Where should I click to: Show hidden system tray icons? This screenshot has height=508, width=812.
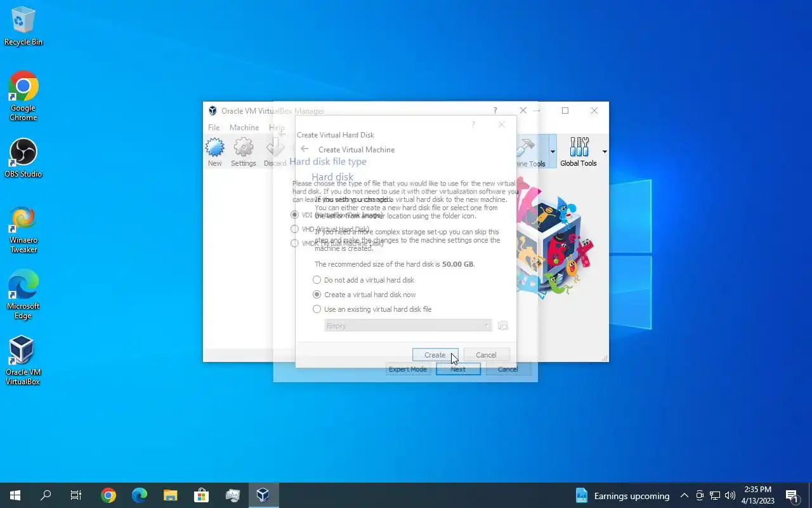(684, 495)
